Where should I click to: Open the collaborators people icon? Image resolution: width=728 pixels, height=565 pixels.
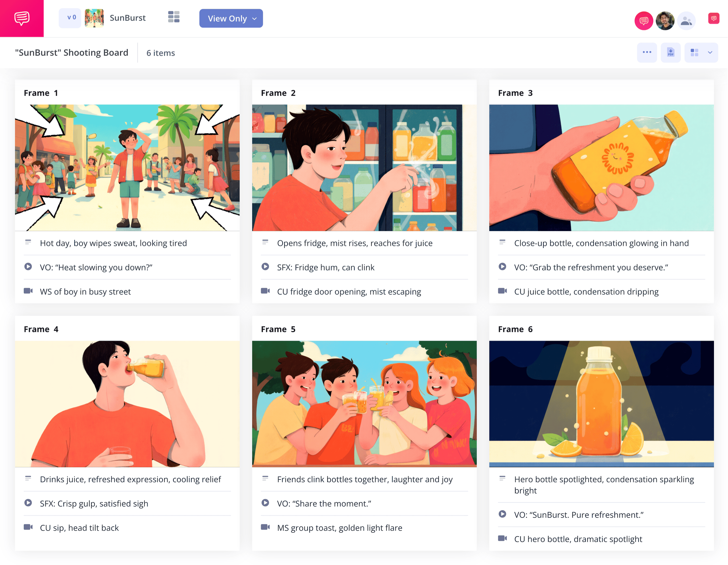coord(686,21)
